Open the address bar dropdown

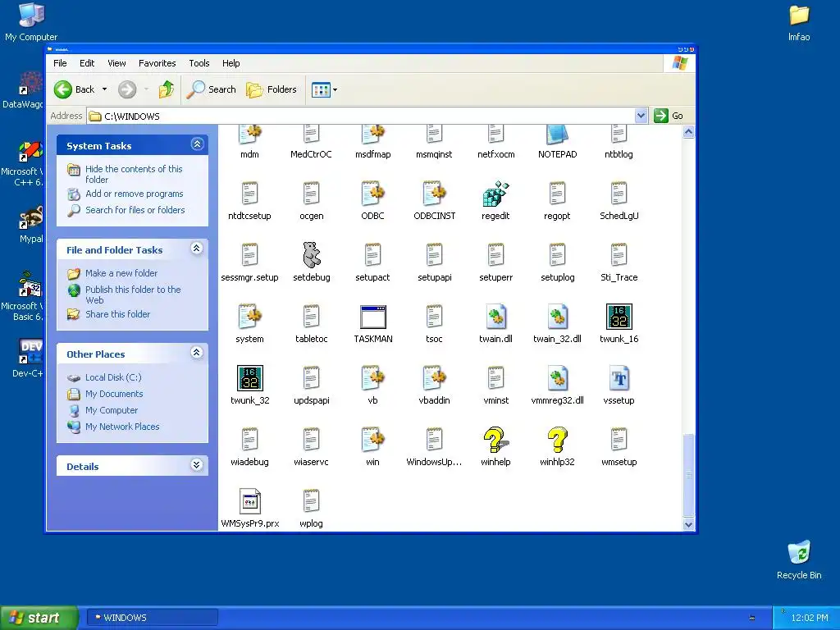(x=641, y=116)
